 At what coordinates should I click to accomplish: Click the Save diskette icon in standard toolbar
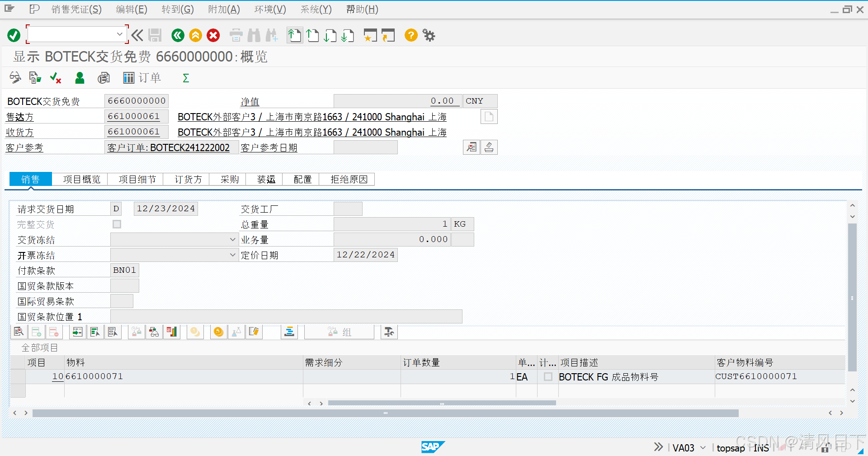(155, 35)
